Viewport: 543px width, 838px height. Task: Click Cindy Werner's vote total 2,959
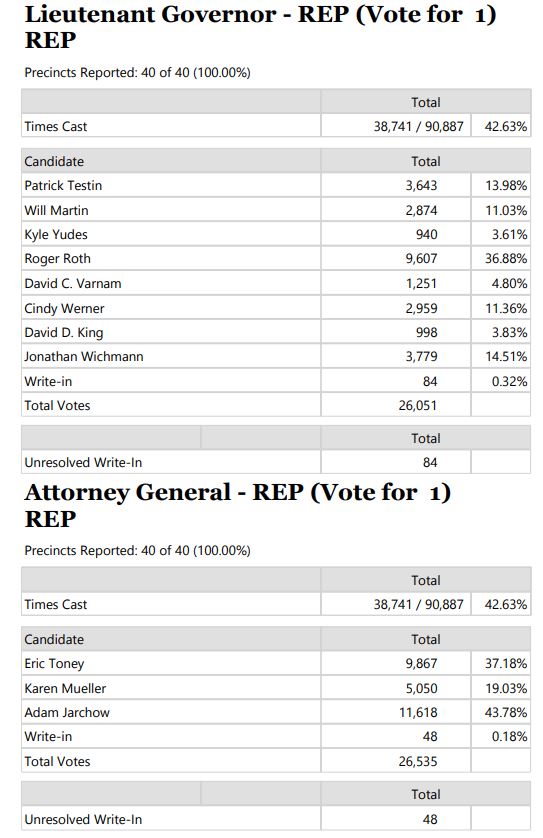[x=421, y=308]
